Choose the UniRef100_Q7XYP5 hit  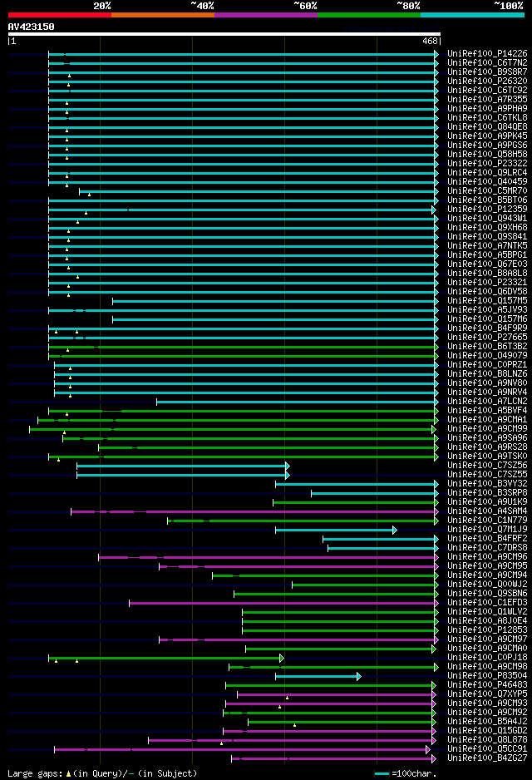click(x=487, y=694)
